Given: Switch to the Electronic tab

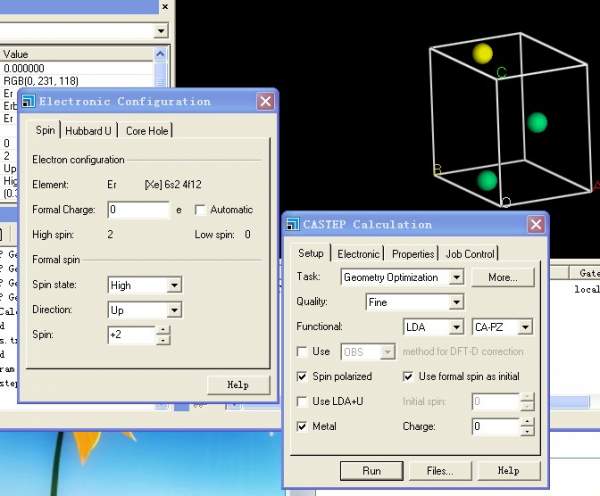Looking at the screenshot, I should (x=358, y=254).
